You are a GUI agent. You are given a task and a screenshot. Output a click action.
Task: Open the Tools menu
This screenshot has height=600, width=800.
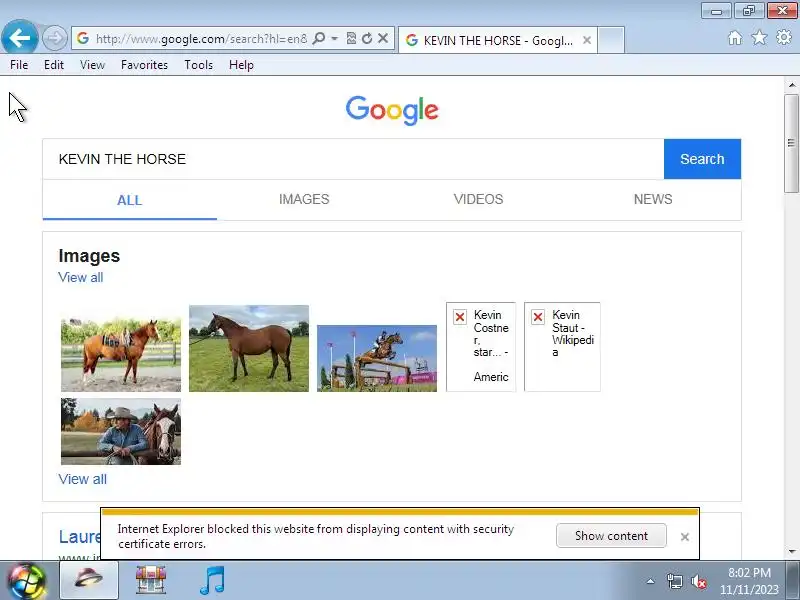[198, 65]
